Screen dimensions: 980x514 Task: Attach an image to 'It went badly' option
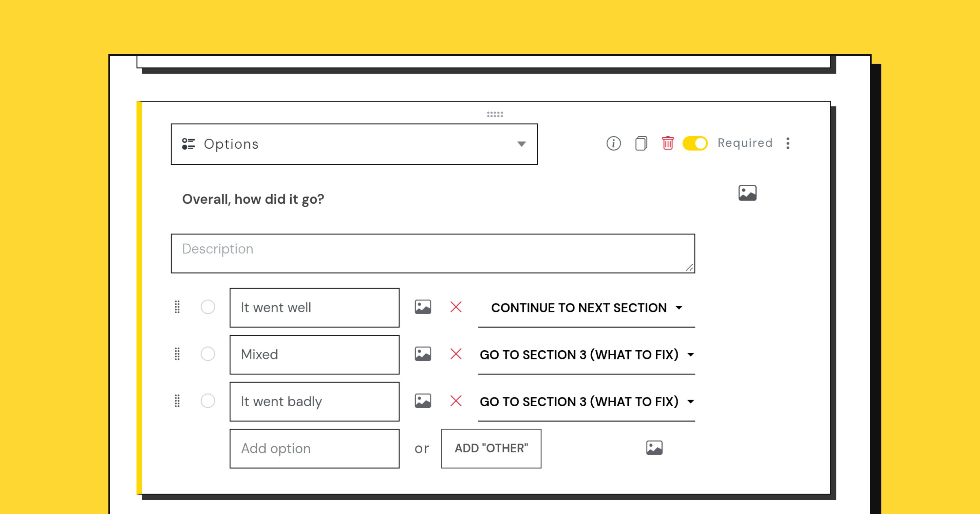(423, 401)
